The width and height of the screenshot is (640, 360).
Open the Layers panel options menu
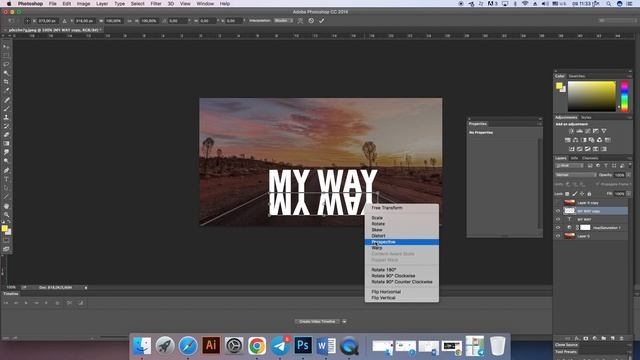click(629, 158)
